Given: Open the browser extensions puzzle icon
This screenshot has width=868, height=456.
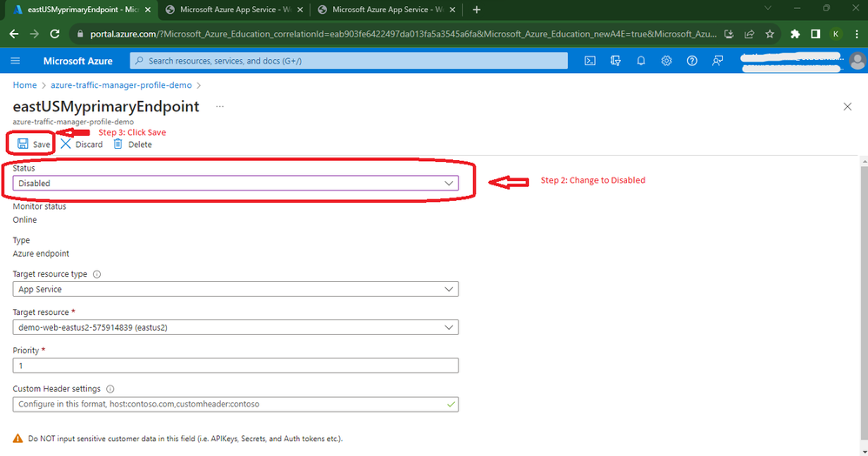Looking at the screenshot, I should [x=795, y=34].
